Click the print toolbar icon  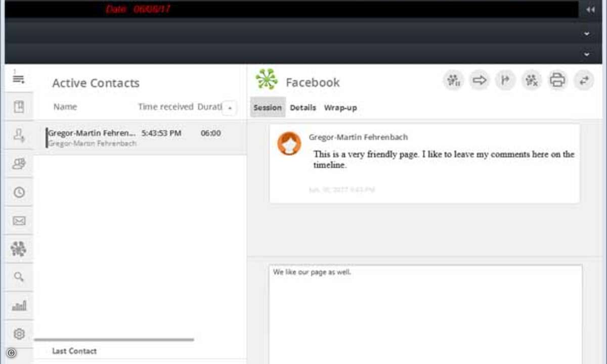click(557, 80)
